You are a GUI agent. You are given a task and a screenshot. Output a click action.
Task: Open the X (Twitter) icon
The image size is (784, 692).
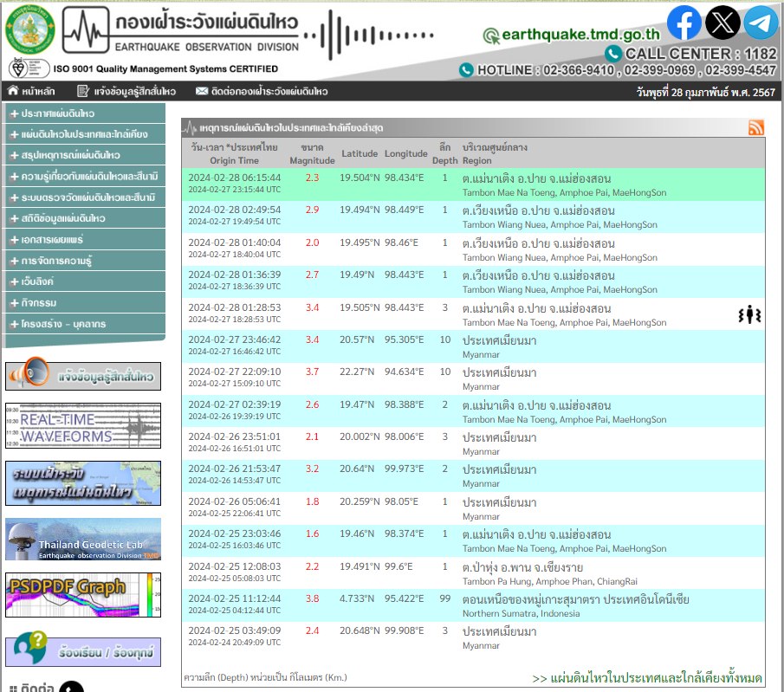[722, 23]
